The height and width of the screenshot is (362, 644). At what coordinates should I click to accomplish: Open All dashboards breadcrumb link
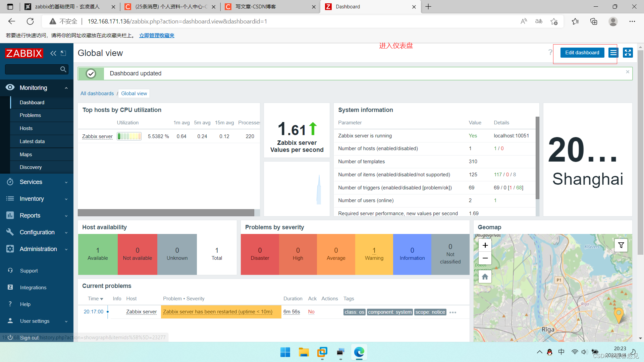tap(97, 94)
